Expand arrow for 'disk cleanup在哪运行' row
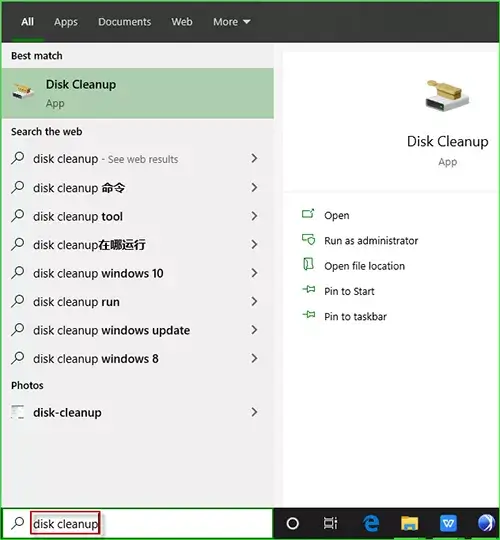The height and width of the screenshot is (540, 500). pyautogui.click(x=254, y=245)
